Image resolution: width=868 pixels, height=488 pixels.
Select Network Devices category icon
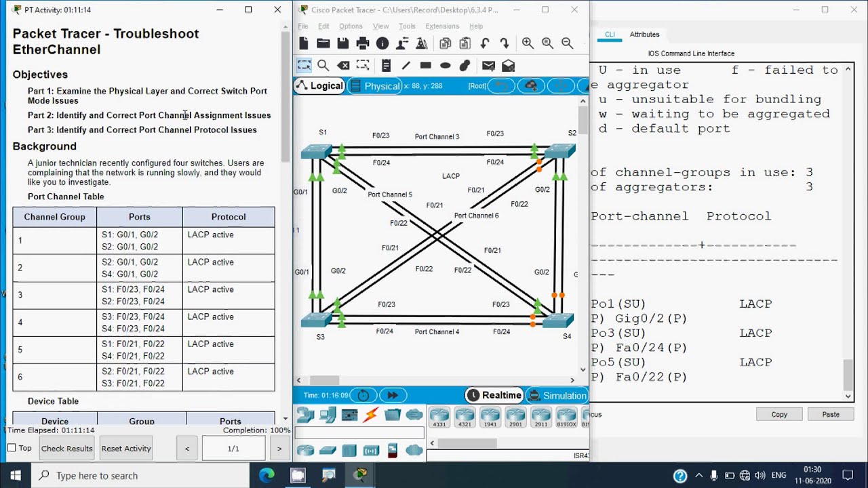[x=306, y=415]
